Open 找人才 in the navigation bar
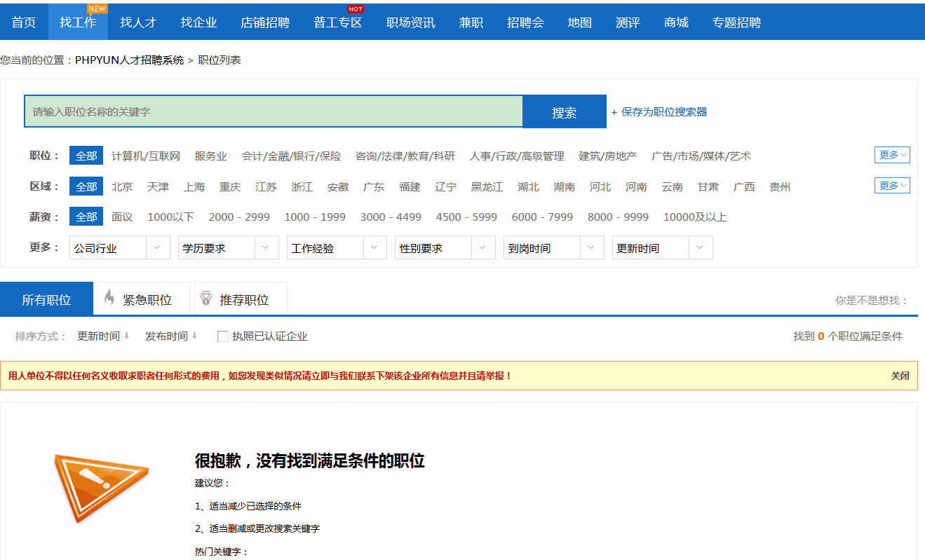 (x=137, y=22)
